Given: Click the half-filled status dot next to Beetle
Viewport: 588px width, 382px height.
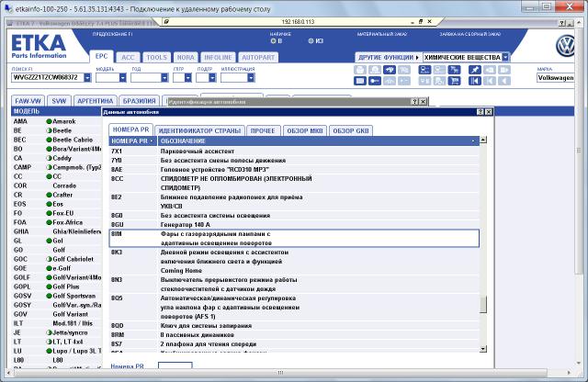Looking at the screenshot, I should coord(49,130).
